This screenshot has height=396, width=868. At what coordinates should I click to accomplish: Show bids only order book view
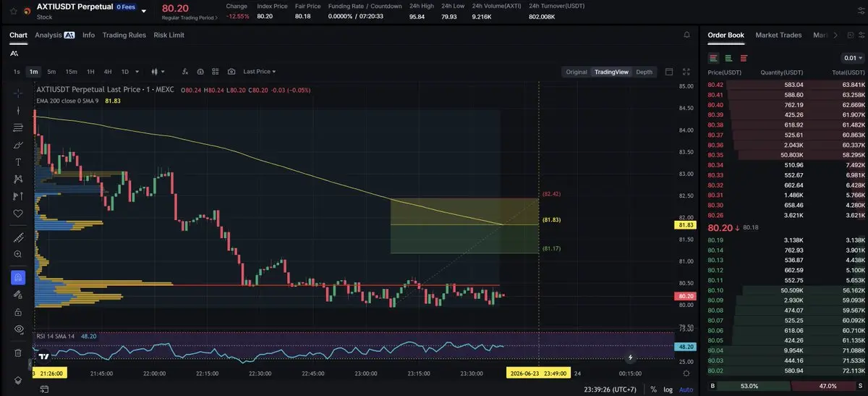[x=728, y=58]
